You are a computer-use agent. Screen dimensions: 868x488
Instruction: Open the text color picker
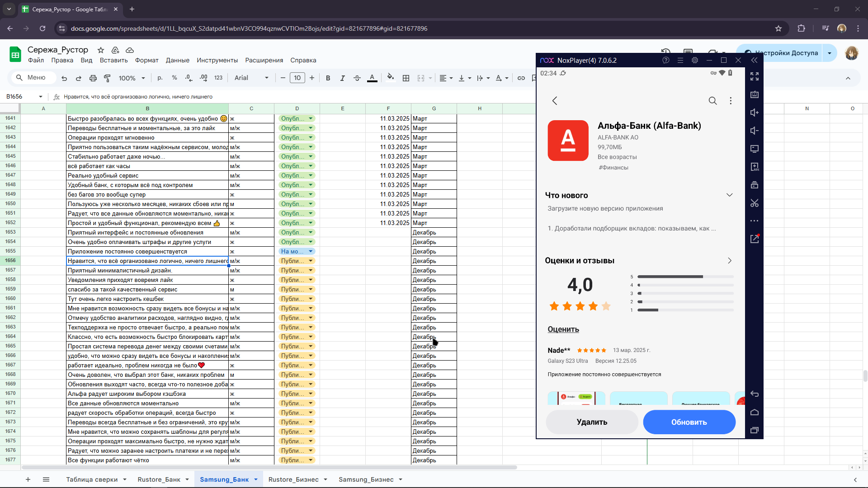(372, 78)
